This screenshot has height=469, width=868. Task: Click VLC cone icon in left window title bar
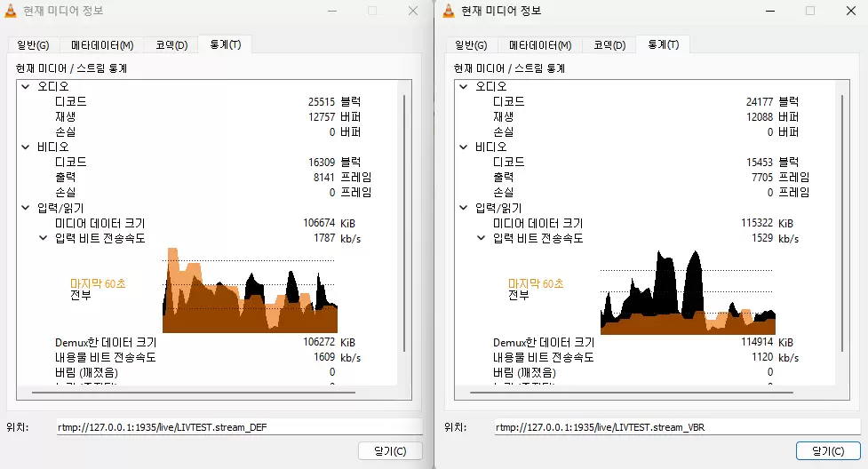[x=11, y=11]
